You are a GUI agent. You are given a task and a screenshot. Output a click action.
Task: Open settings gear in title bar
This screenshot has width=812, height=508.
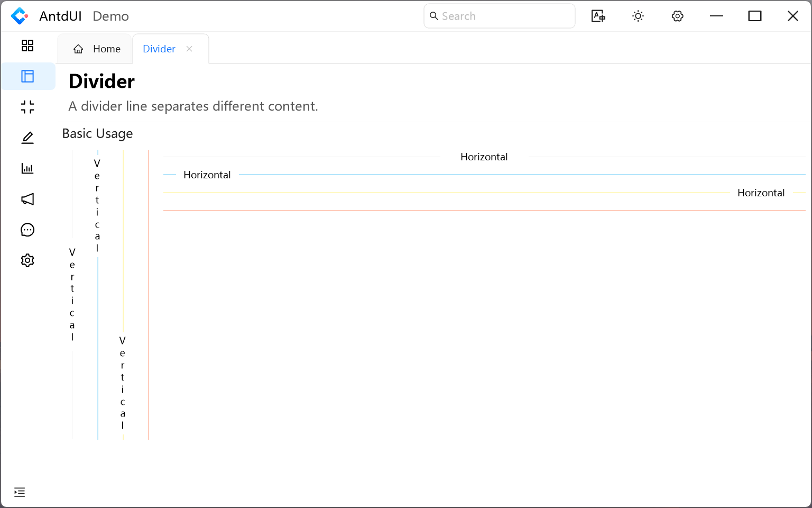(678, 16)
